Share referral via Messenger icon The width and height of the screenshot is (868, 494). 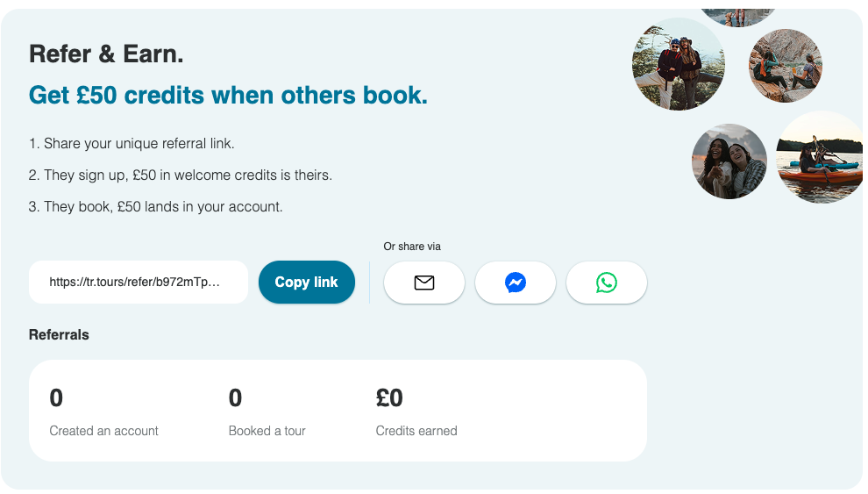pos(516,283)
